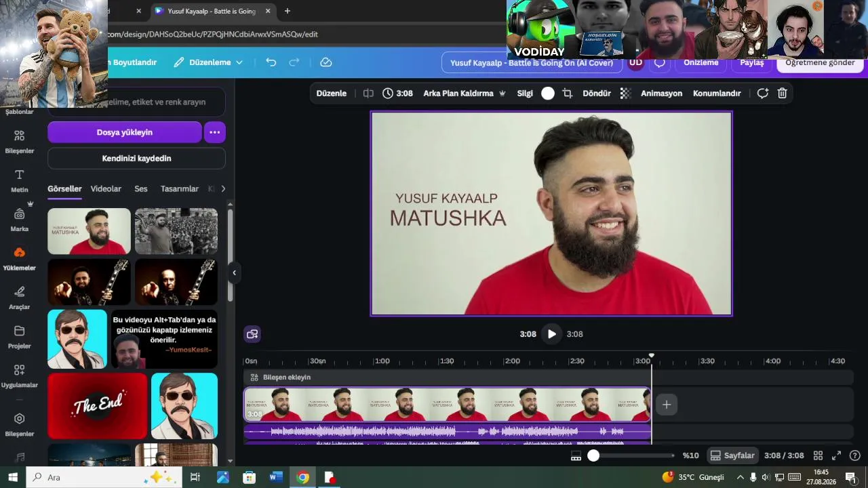Open the Marka brand panel
The width and height of the screenshot is (868, 488).
[x=20, y=219]
